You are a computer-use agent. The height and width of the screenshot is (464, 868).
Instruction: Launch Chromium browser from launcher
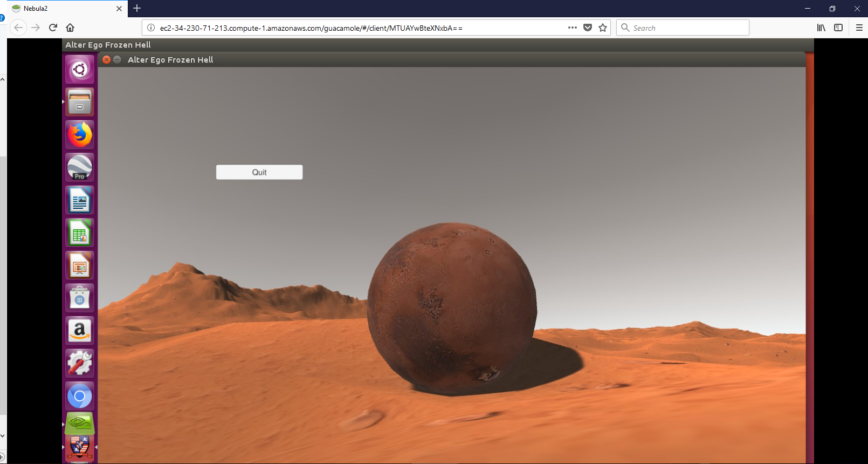click(80, 396)
